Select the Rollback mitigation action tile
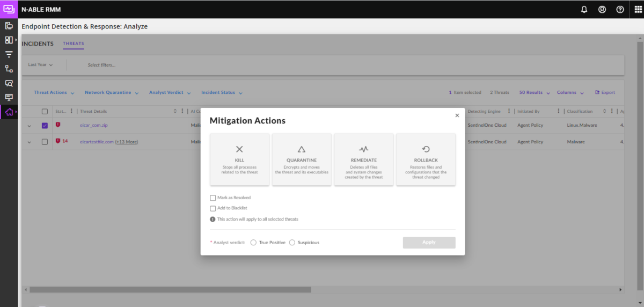 [x=426, y=159]
